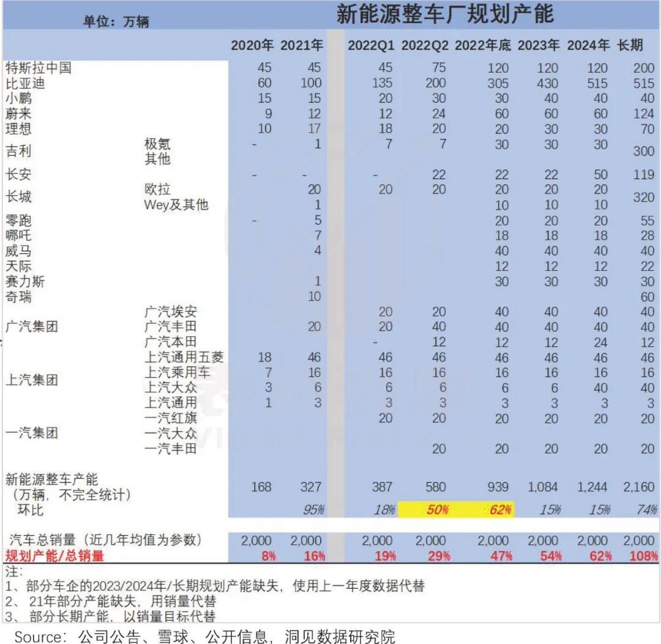The height and width of the screenshot is (644, 661).
Task: Select the 长安 row label
Action: (18, 174)
